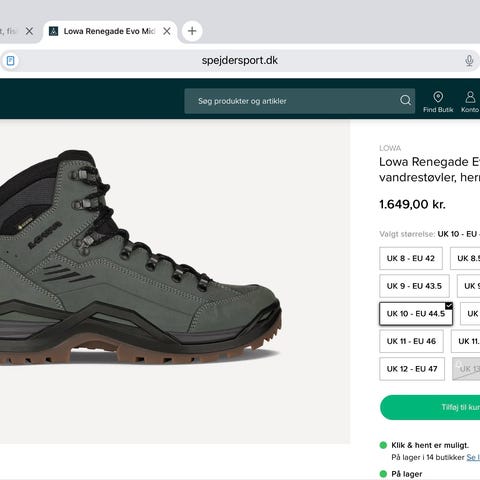Choose size UK 11.5 option
Viewport: 480px width, 480px height.
coord(466,341)
